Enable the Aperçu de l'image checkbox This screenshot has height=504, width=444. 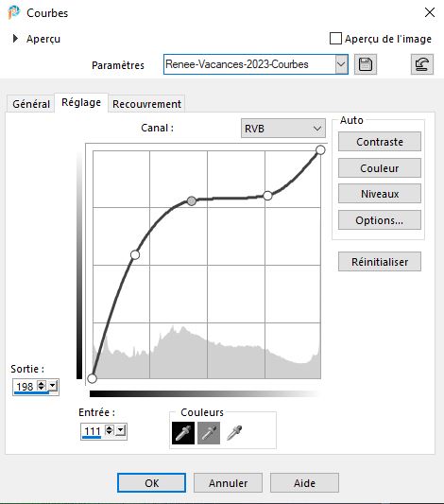pos(335,39)
